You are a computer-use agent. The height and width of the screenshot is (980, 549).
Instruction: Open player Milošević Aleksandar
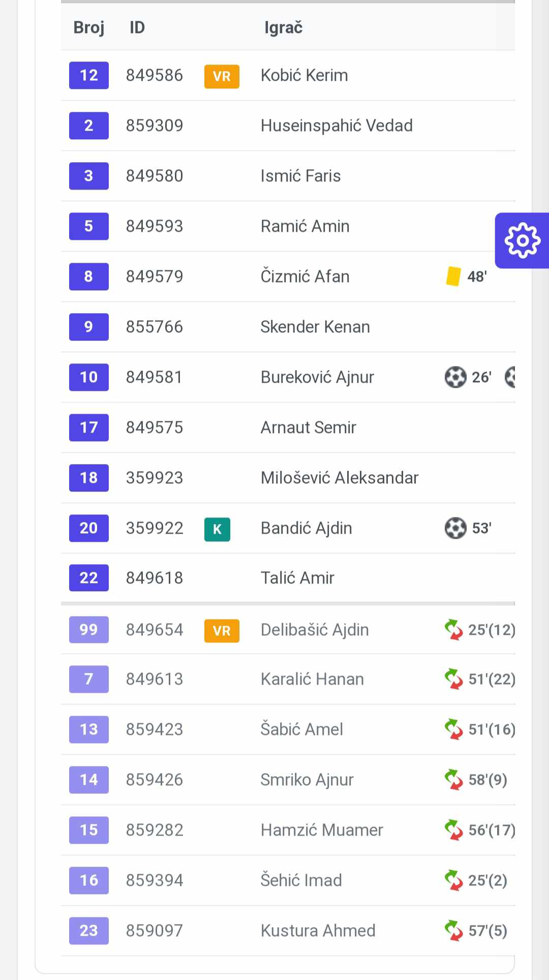pyautogui.click(x=339, y=478)
